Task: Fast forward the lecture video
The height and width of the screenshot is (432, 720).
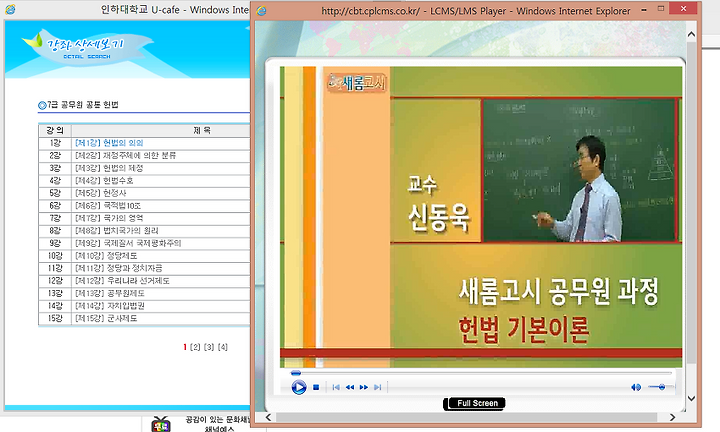Action: (x=364, y=387)
